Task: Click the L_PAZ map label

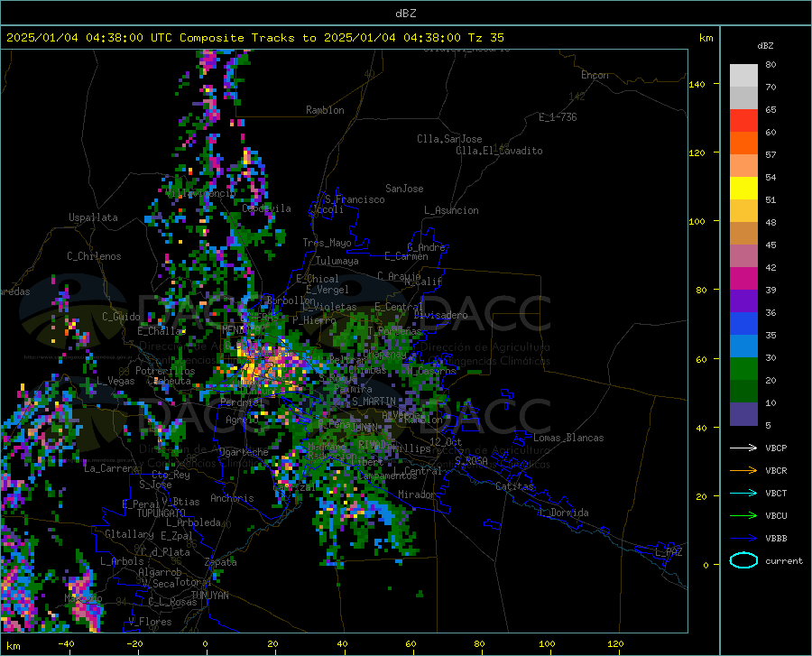Action: [x=669, y=552]
